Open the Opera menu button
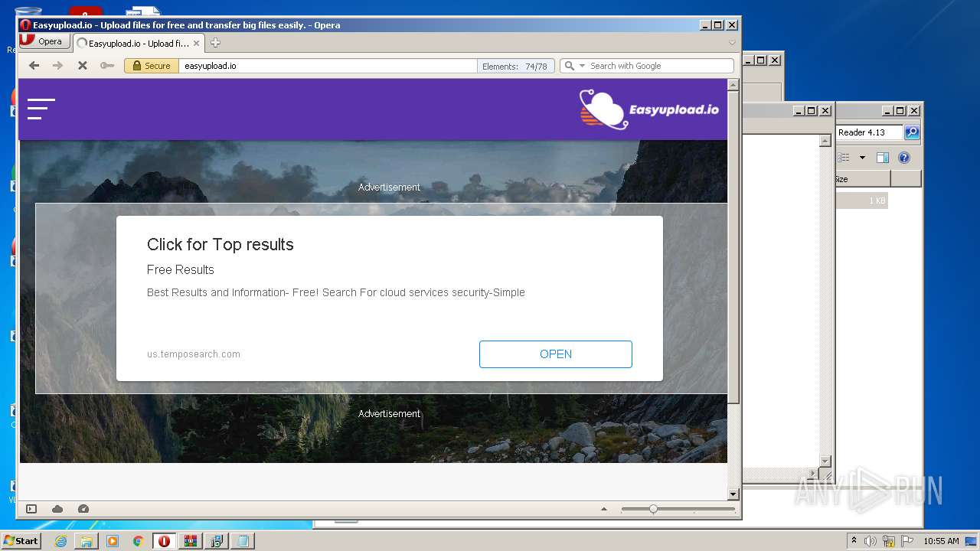 [44, 41]
